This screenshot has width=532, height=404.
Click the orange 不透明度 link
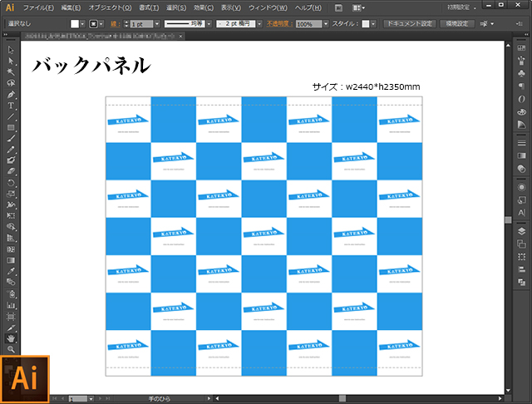pos(279,24)
